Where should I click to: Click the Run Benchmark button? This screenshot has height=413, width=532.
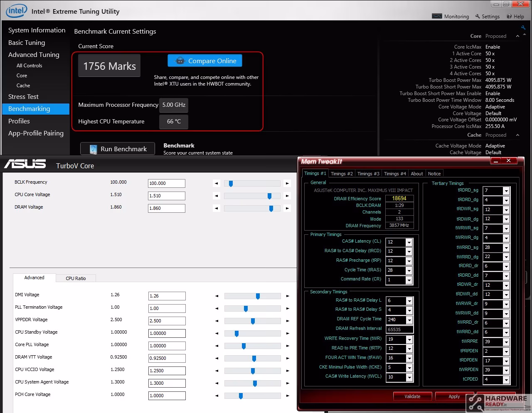click(118, 149)
